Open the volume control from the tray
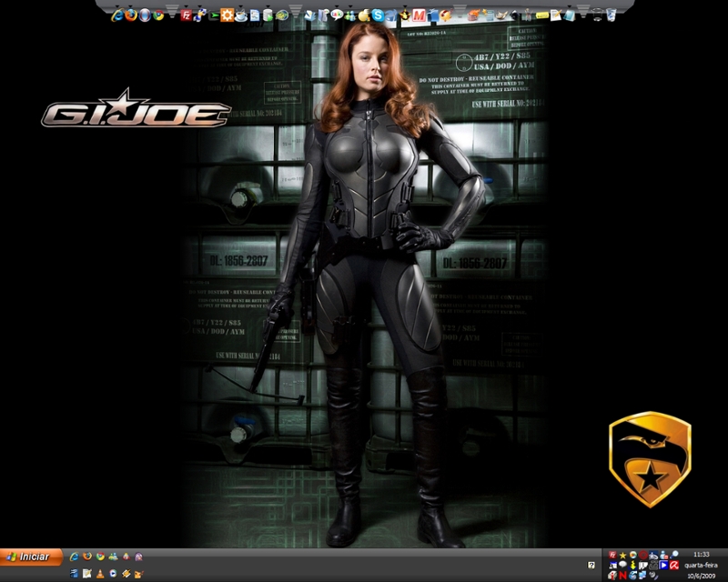Viewport: 728px width, 582px height. click(652, 575)
